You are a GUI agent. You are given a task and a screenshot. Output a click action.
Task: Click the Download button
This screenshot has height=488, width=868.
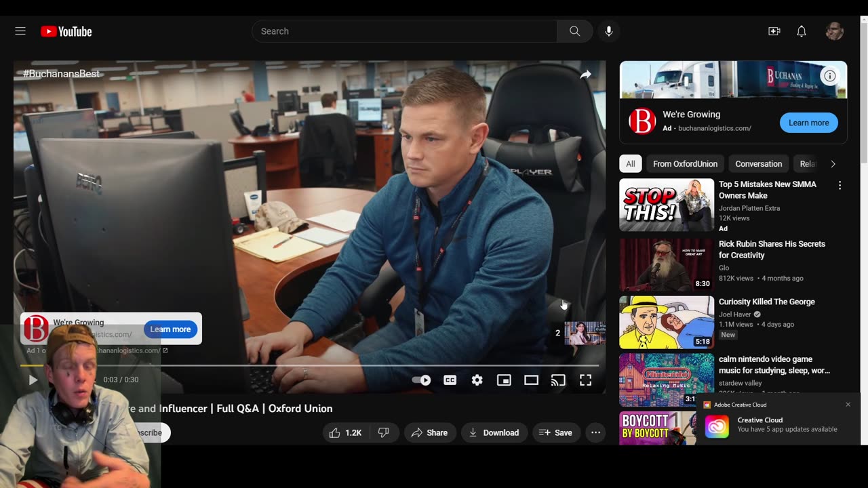(x=494, y=432)
